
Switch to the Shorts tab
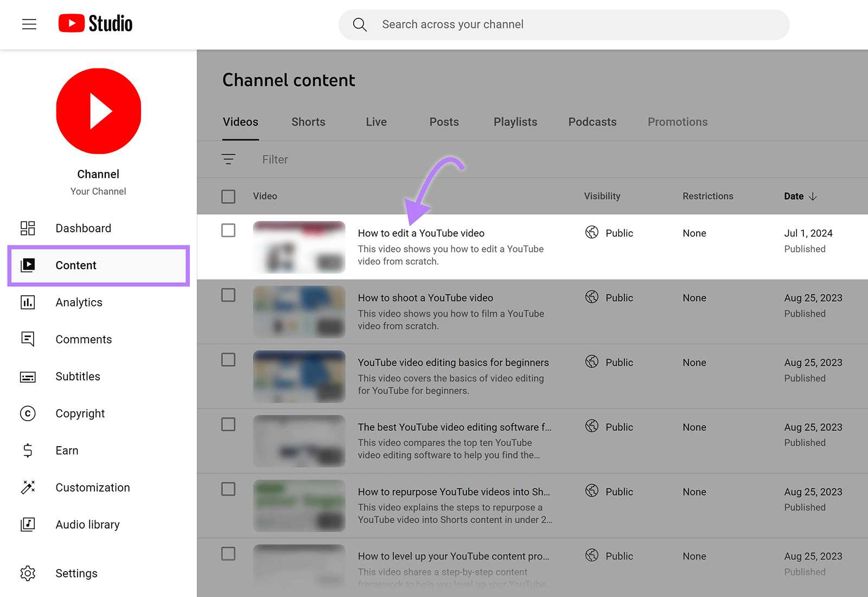(x=308, y=122)
